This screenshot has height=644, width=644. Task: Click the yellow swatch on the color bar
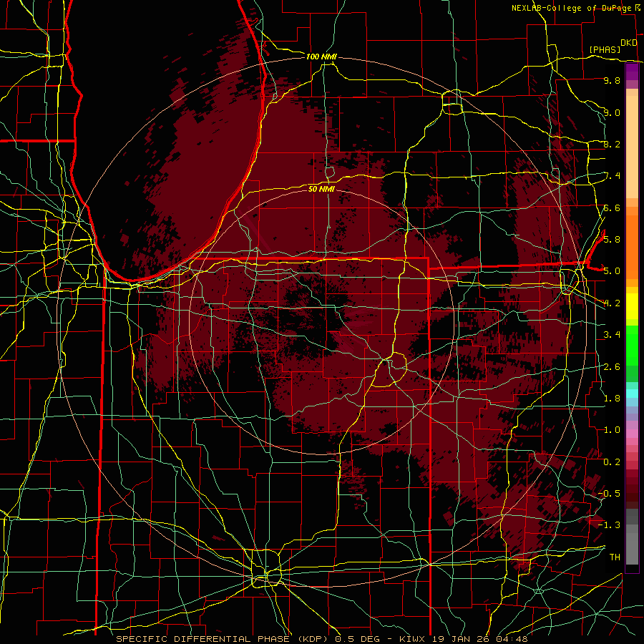coord(632,306)
